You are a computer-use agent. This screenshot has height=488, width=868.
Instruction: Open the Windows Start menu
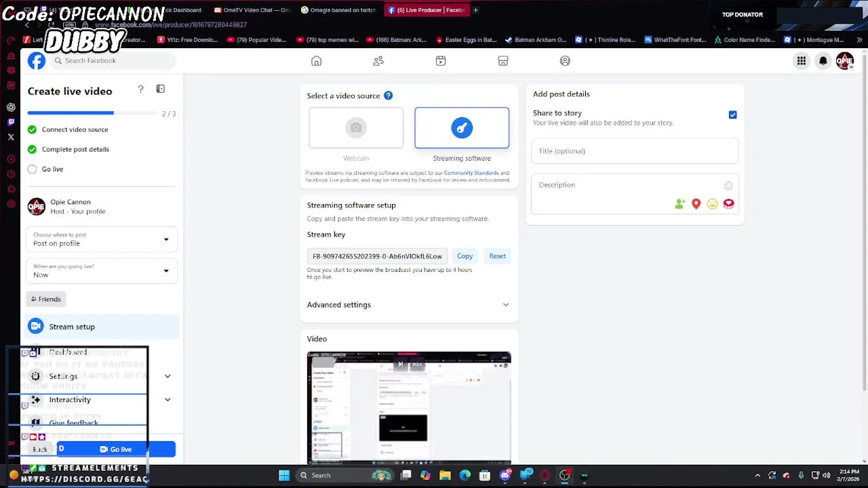tap(284, 475)
